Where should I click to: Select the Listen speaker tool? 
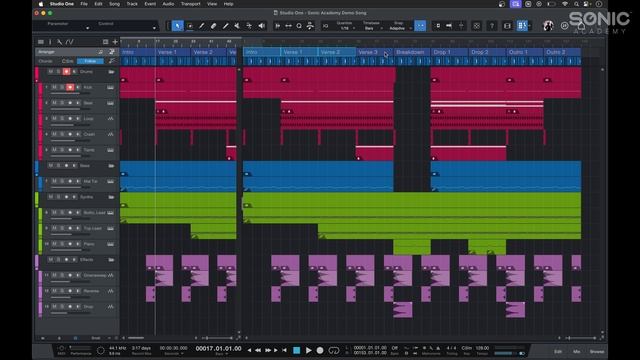[x=261, y=26]
